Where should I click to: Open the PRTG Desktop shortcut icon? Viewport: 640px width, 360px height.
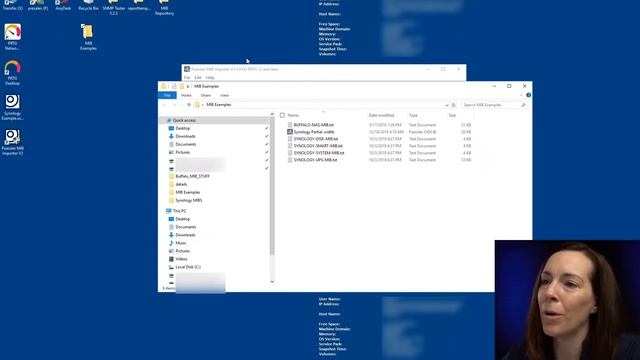pyautogui.click(x=13, y=73)
